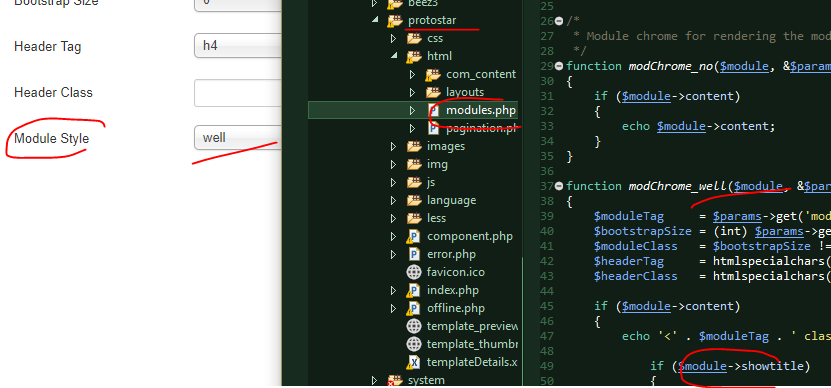Image resolution: width=831 pixels, height=388 pixels.
Task: Click the error.php file icon
Action: click(414, 254)
